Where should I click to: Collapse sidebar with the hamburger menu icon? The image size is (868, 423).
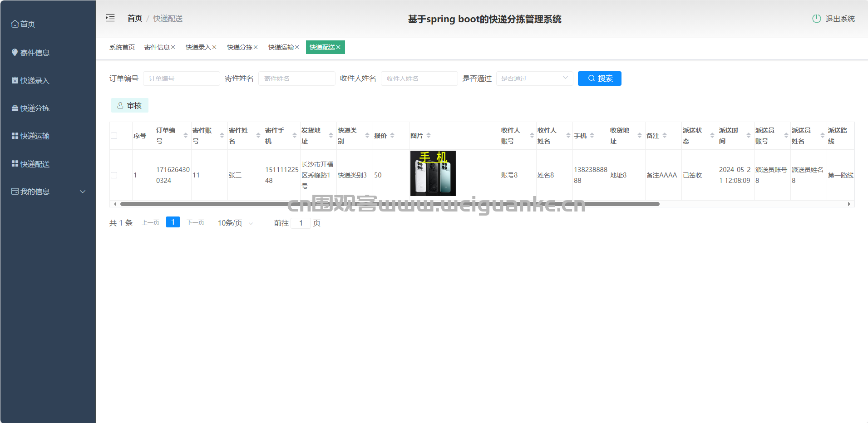(x=110, y=18)
